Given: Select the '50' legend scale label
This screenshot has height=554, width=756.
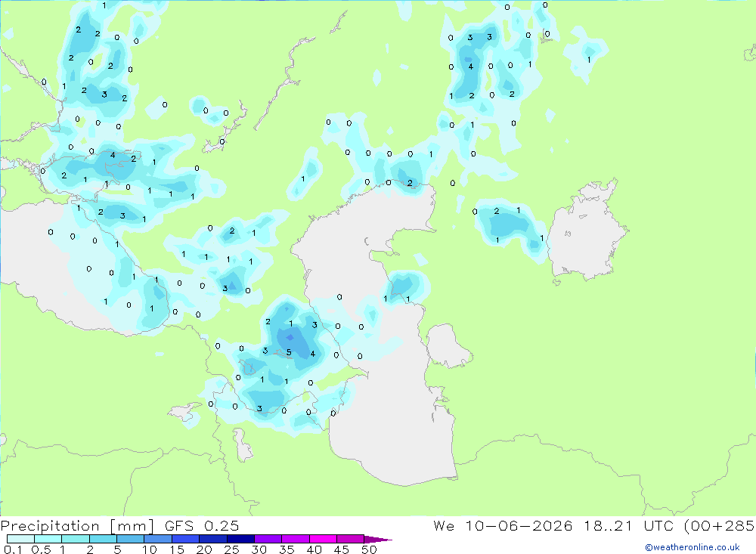Looking at the screenshot, I should click(369, 549).
